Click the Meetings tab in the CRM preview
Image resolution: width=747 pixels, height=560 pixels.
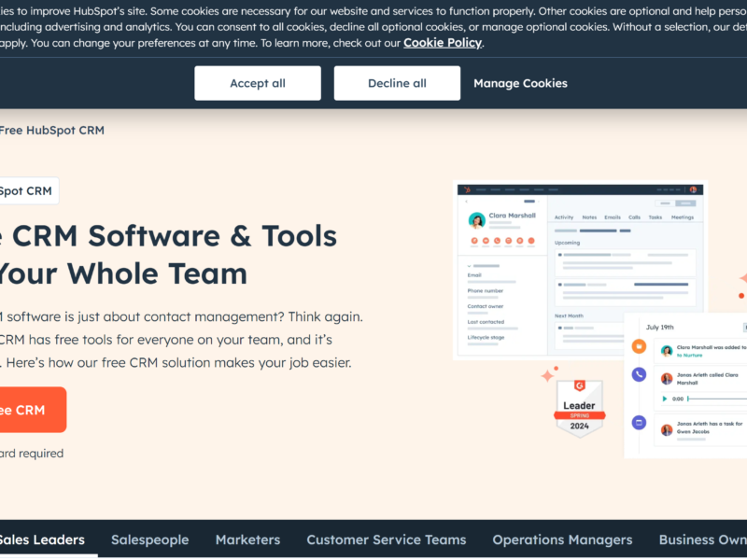(683, 217)
